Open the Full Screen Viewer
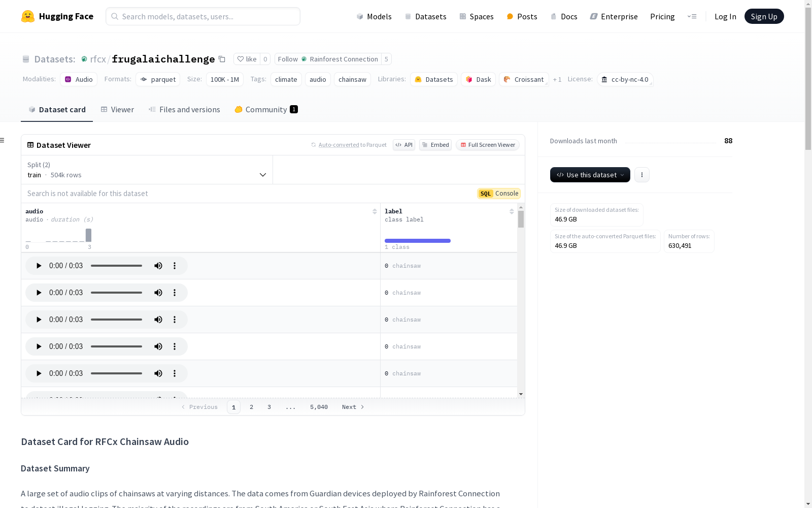The width and height of the screenshot is (812, 508). pos(488,145)
